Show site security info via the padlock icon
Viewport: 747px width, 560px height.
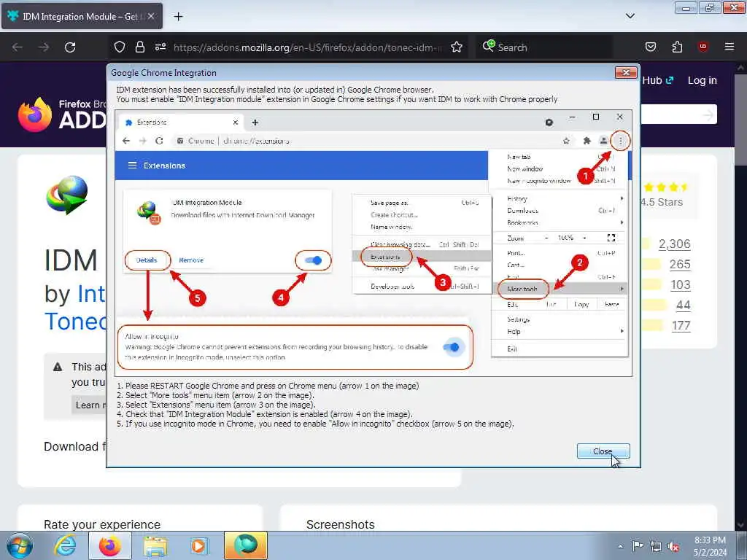point(139,47)
